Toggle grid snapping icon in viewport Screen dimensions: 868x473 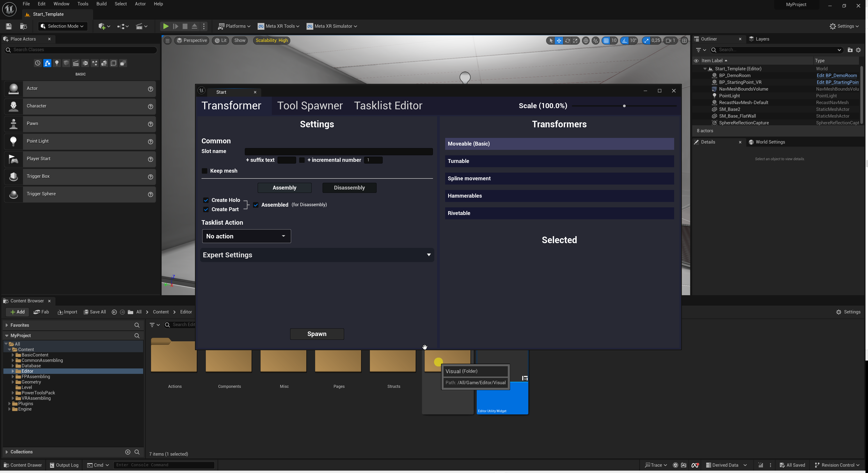point(606,40)
